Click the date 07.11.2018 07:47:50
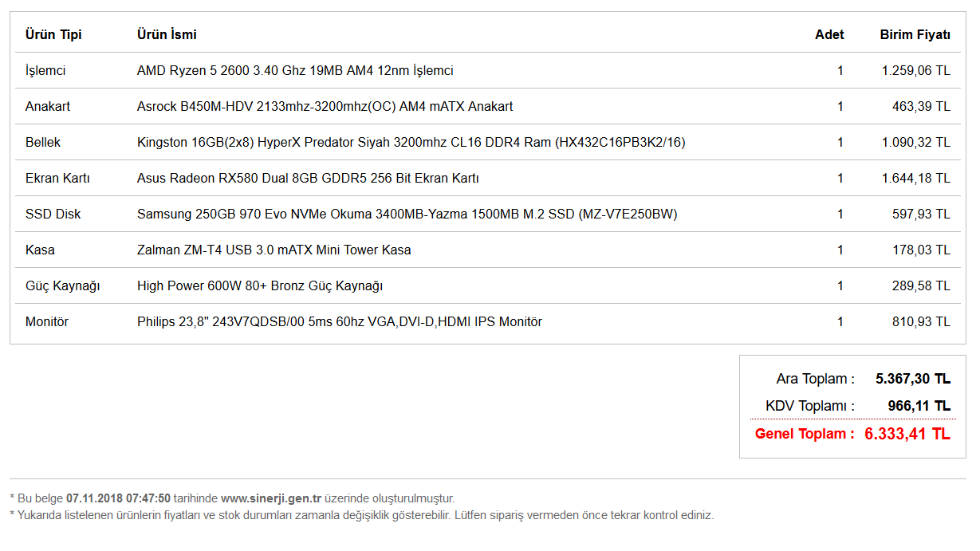Image resolution: width=980 pixels, height=551 pixels. 118,498
